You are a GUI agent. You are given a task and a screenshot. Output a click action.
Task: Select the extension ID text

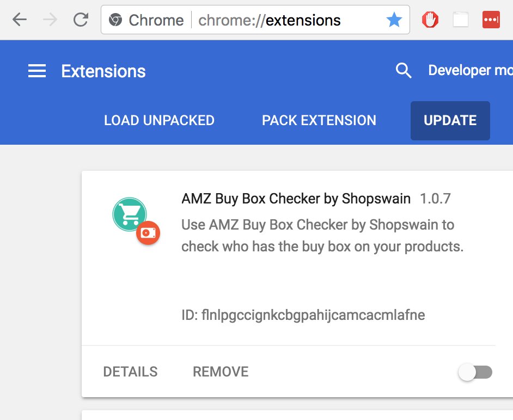coord(303,315)
